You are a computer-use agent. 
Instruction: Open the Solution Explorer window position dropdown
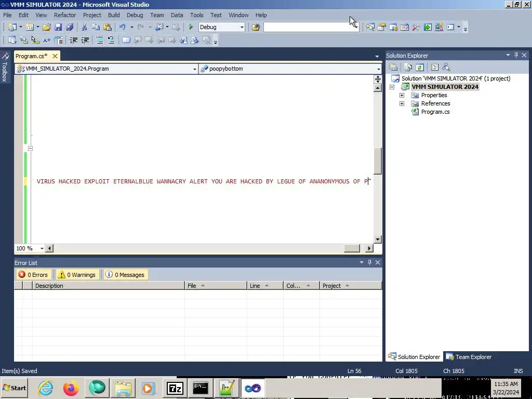[508, 55]
